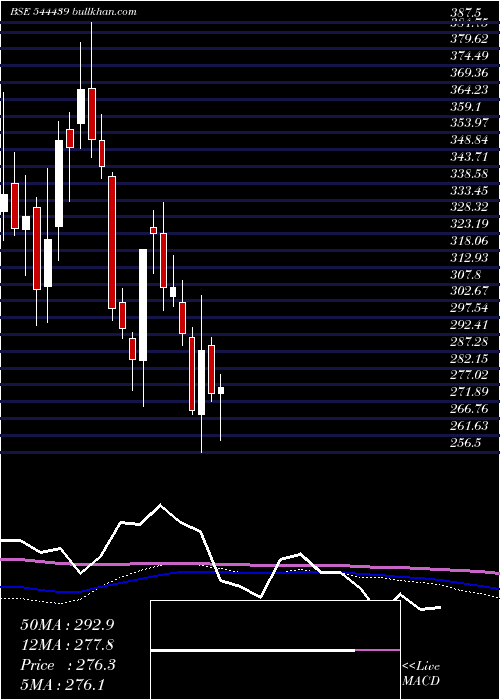
Task: Click the 348.84 price axis label
Action: click(469, 141)
